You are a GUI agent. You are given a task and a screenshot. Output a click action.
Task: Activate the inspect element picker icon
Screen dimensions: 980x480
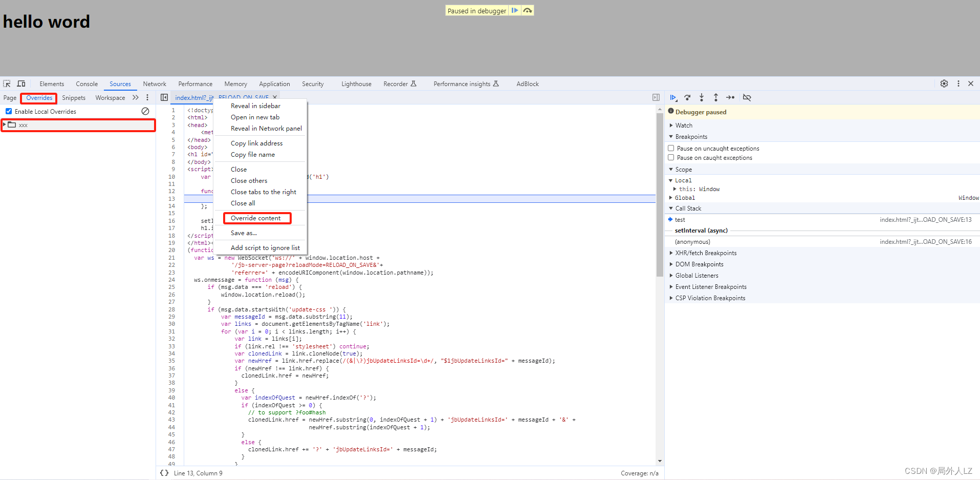pyautogui.click(x=7, y=84)
